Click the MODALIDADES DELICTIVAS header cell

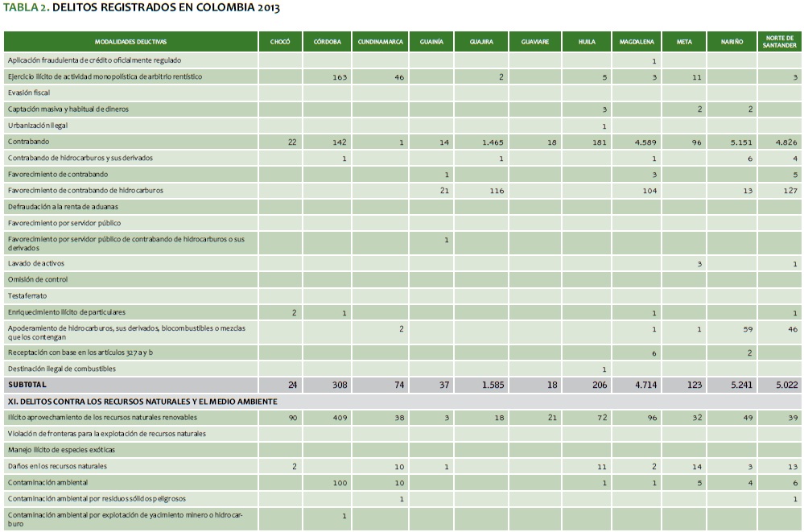130,41
